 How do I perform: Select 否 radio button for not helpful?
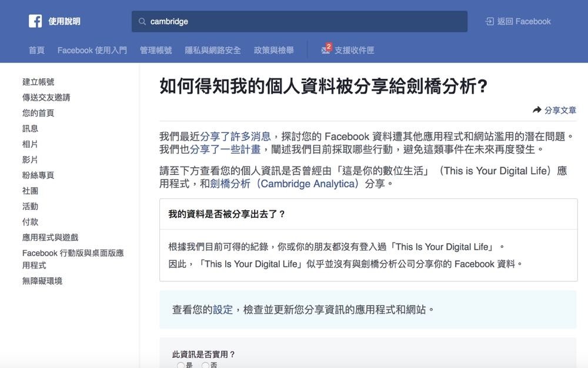205,365
